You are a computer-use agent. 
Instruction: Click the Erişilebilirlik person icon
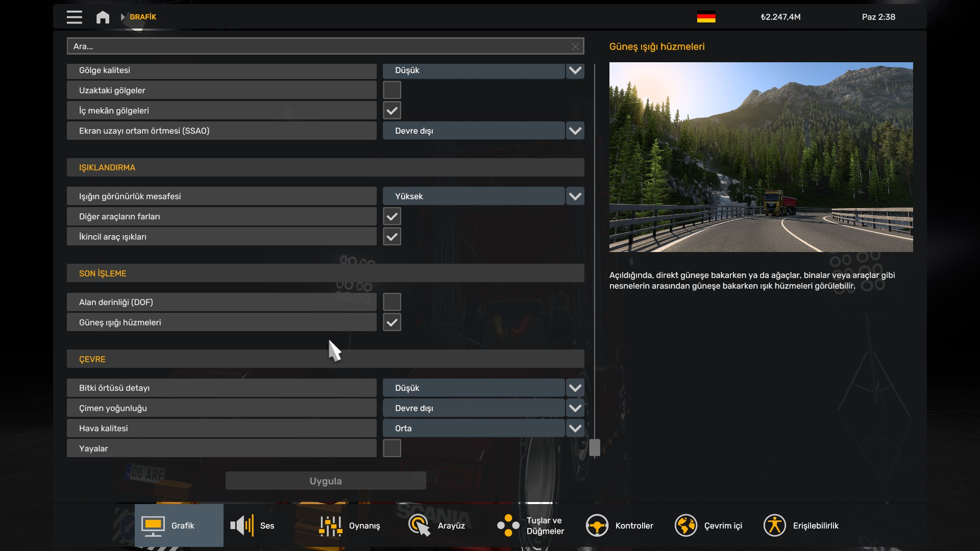(774, 525)
